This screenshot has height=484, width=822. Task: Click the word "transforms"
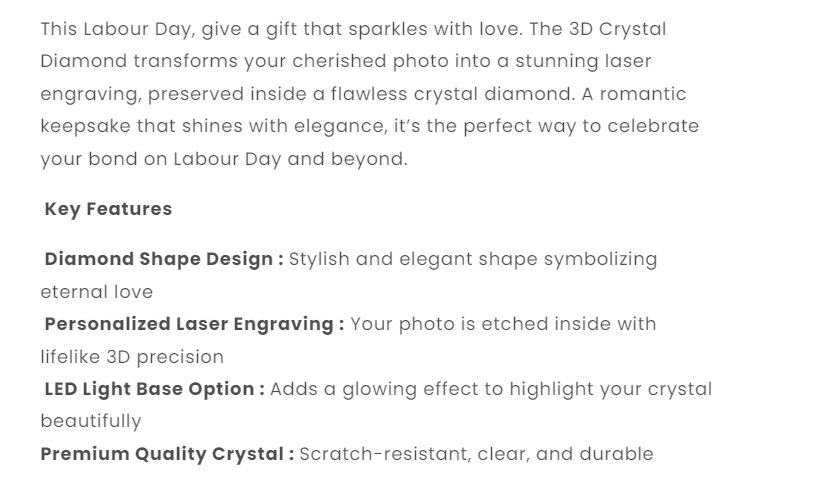tap(186, 62)
